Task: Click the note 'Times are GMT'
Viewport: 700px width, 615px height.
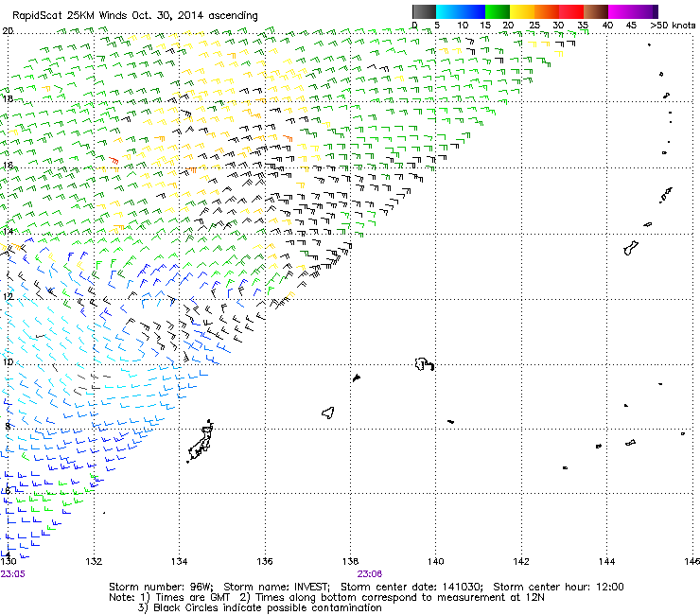Action: pos(192,598)
